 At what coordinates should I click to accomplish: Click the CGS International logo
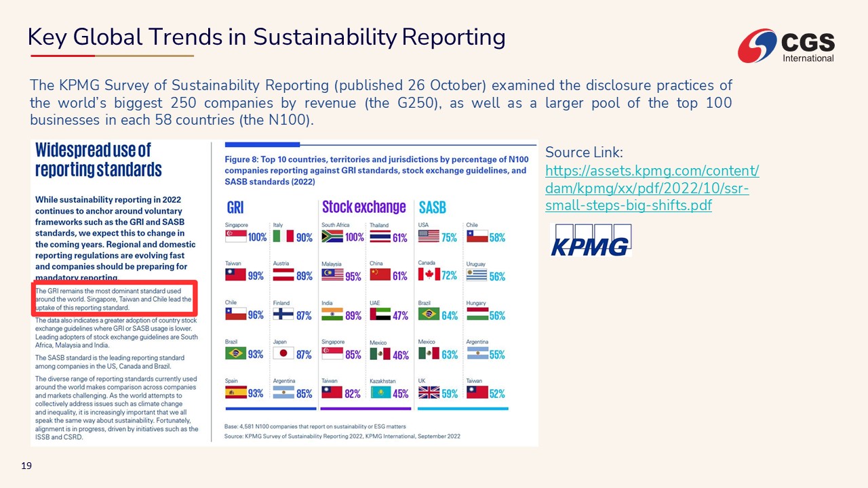pos(787,46)
